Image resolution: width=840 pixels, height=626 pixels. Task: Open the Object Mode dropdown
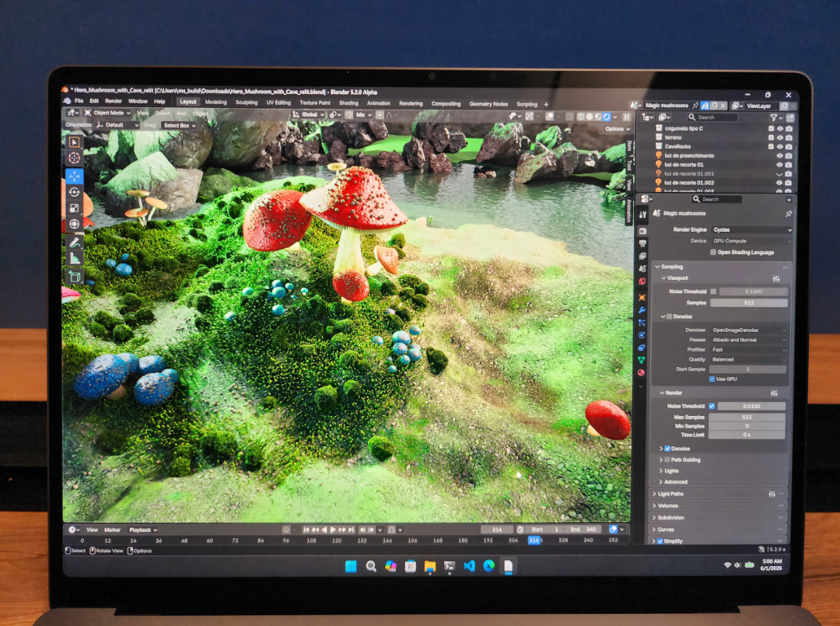pos(107,113)
